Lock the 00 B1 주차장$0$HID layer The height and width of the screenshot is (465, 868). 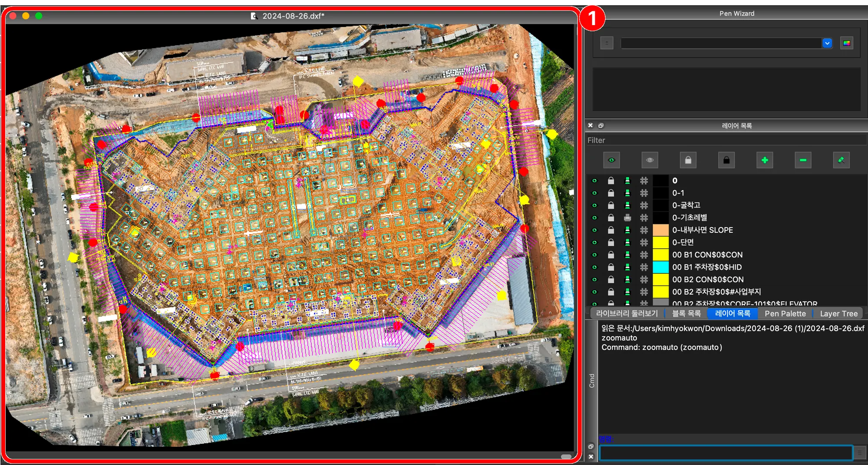[611, 267]
